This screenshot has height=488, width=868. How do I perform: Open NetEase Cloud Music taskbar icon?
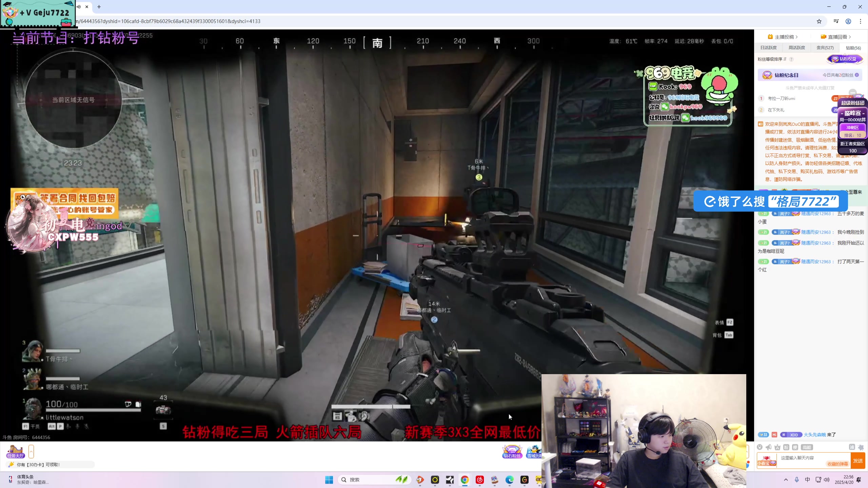(x=479, y=480)
